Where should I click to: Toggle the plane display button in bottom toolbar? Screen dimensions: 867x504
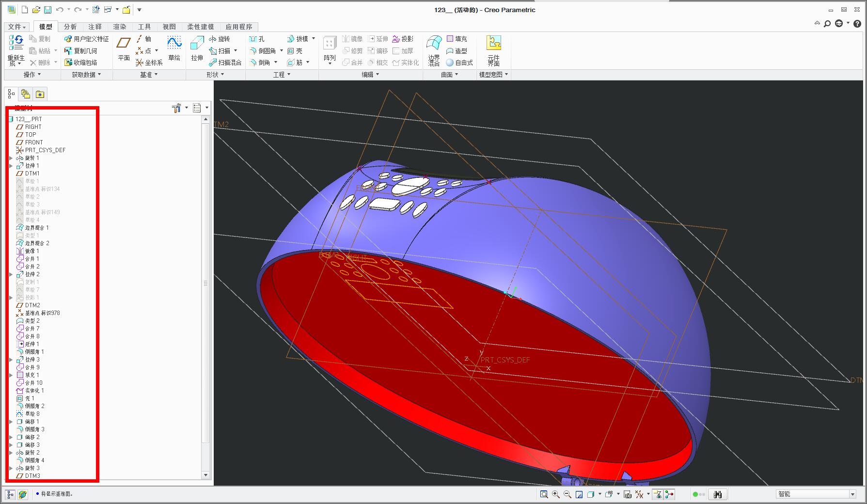[658, 494]
